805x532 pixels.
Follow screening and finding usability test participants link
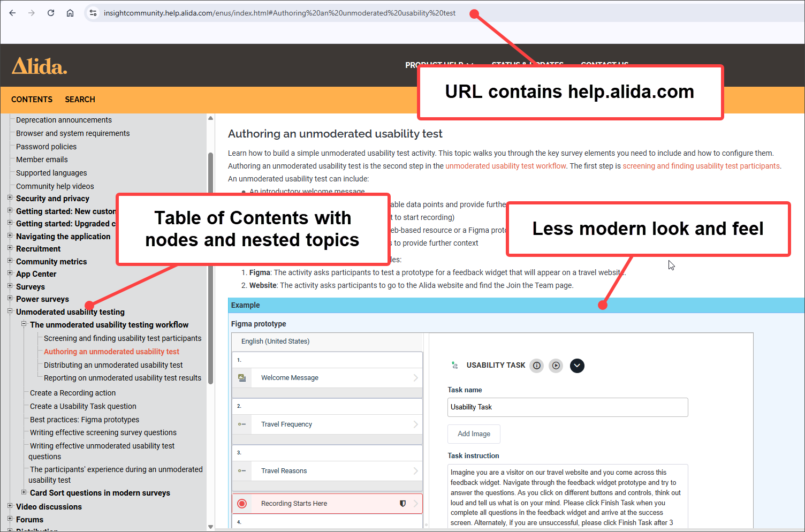(x=701, y=166)
